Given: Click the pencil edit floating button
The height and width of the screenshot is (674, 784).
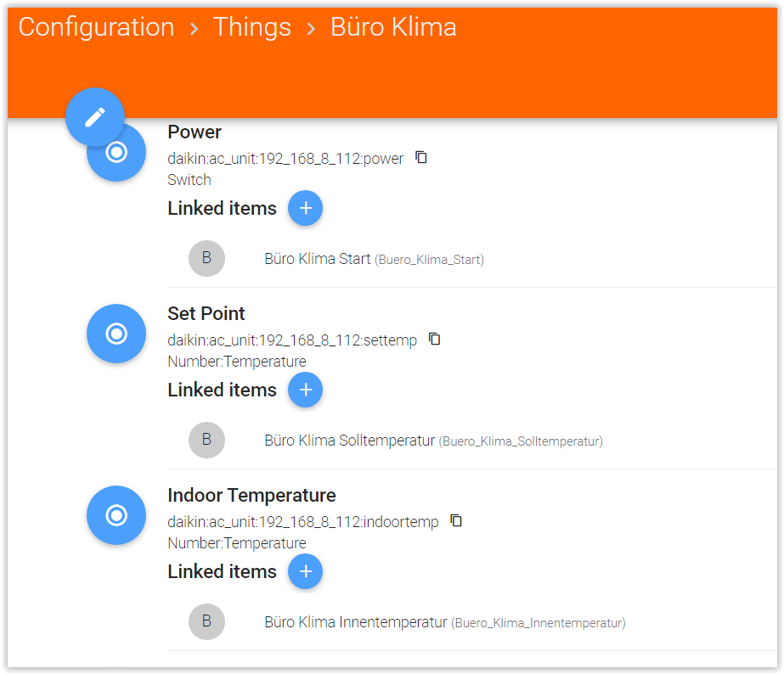Looking at the screenshot, I should 95,117.
